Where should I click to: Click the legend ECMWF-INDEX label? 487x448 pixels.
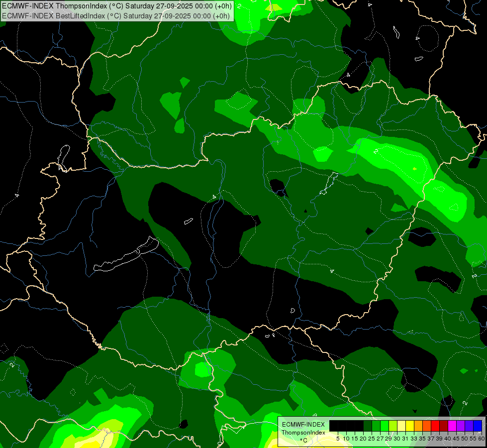coord(303,425)
